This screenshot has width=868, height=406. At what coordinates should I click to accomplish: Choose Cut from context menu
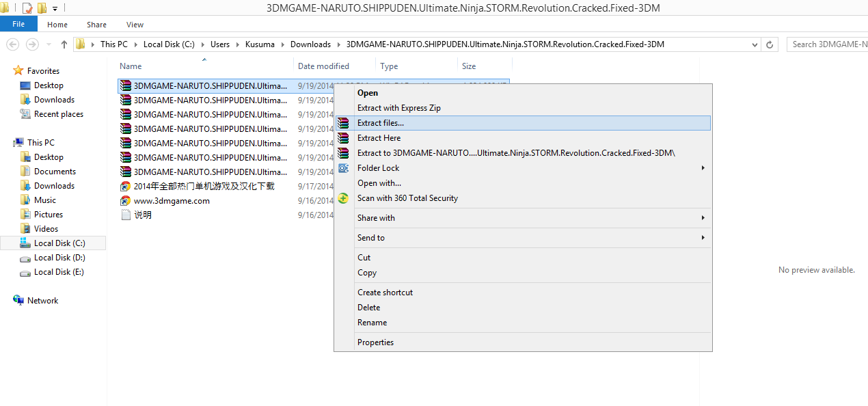click(x=523, y=258)
